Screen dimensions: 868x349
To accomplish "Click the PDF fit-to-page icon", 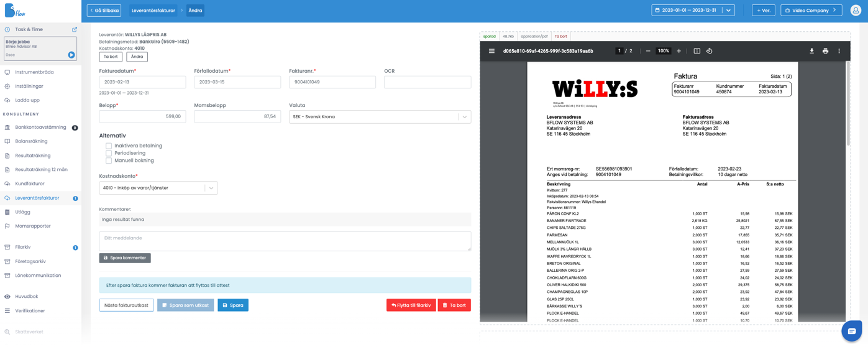I will coord(697,51).
